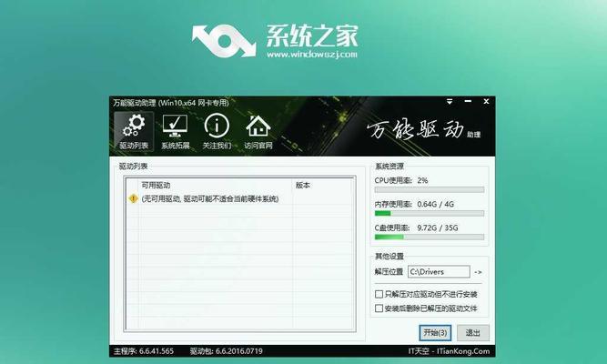This screenshot has height=364, width=607.
Task: Click the 内存使用率: 0.64G / 4G label
Action: 414,204
